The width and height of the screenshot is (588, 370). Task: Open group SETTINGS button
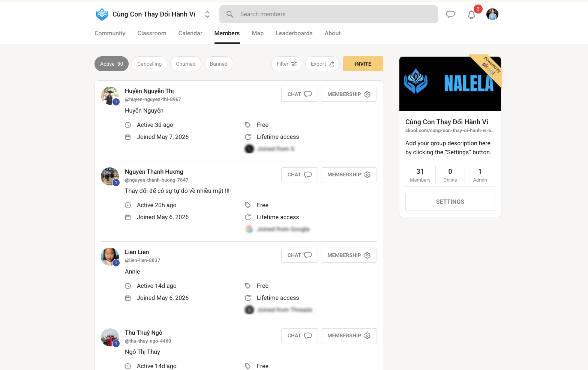450,202
